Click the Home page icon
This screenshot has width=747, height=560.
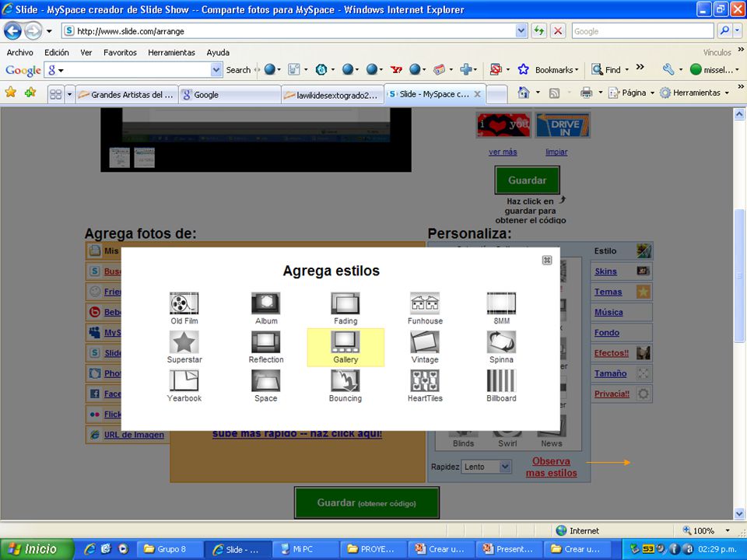pyautogui.click(x=524, y=93)
